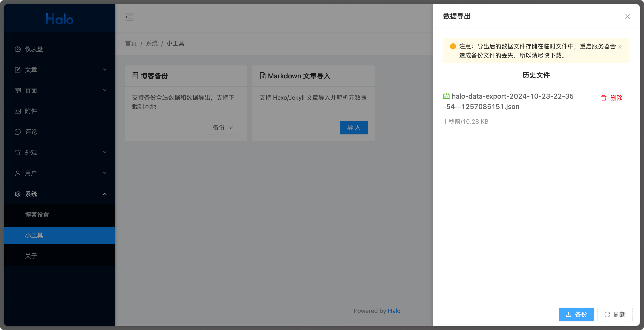Click the dashboard gauge icon
This screenshot has width=644, height=330.
[17, 49]
